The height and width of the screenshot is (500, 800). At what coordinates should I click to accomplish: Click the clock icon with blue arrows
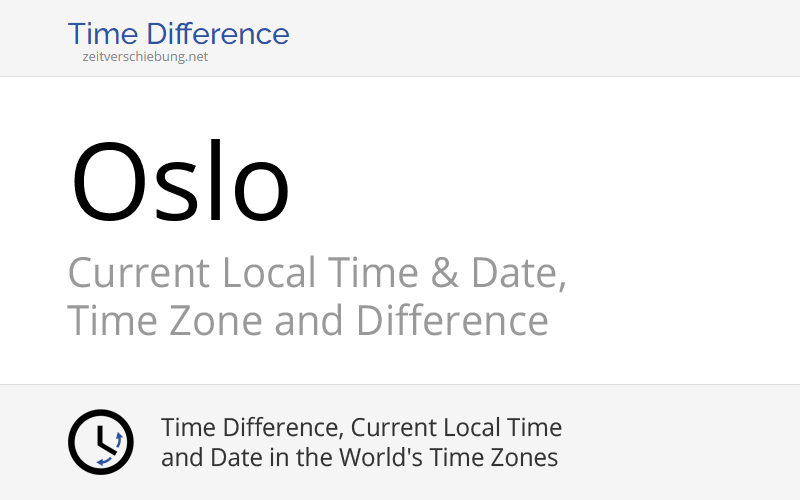(x=101, y=442)
